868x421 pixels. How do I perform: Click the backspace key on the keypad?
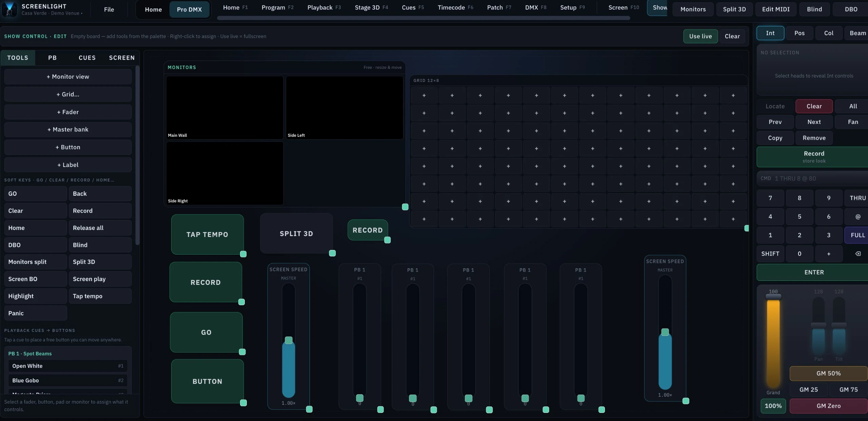coord(857,254)
